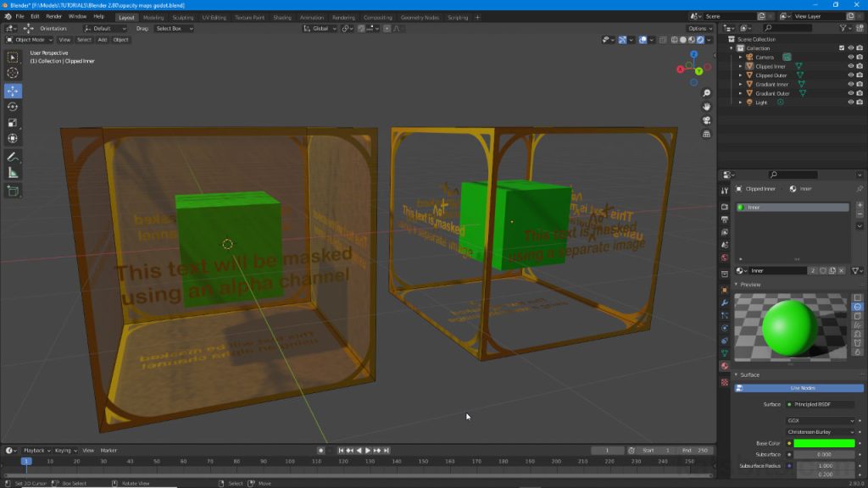Disable the Clipped Outer eye icon
The height and width of the screenshot is (488, 868).
tap(851, 75)
